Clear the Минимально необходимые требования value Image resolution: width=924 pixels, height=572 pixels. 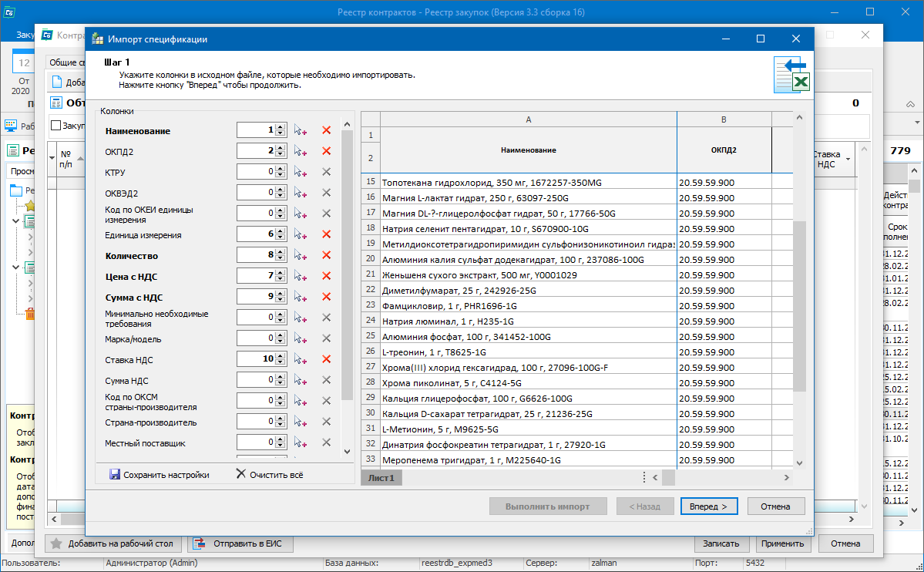327,318
